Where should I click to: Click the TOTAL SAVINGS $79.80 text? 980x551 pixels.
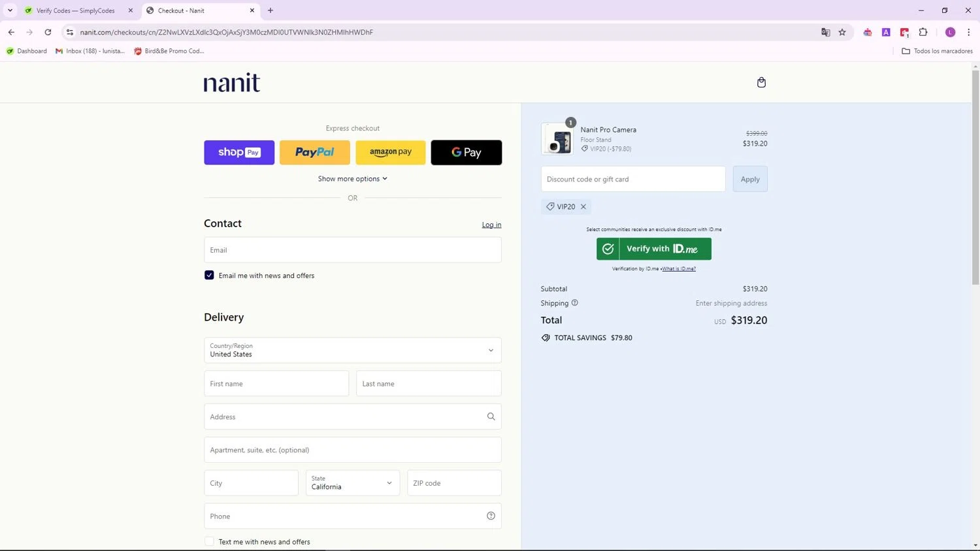(593, 338)
